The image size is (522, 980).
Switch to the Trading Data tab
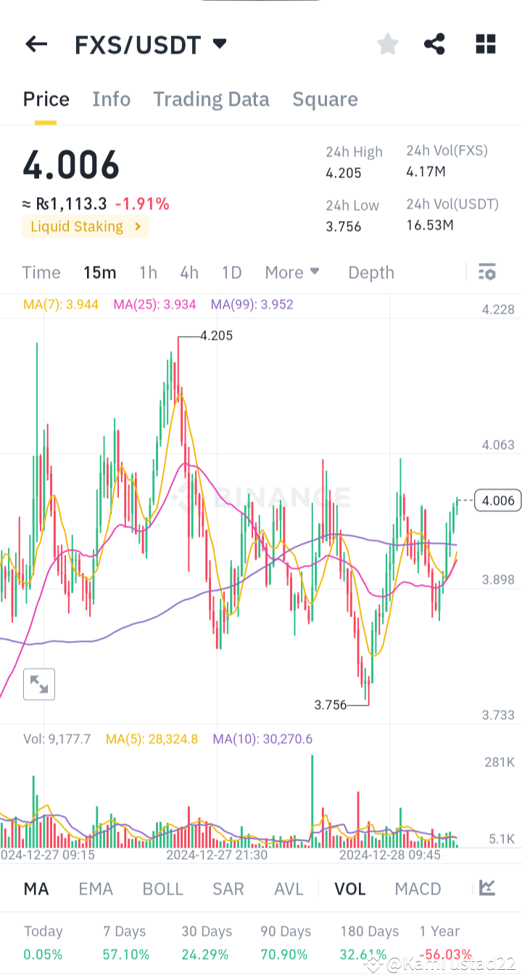click(x=211, y=99)
